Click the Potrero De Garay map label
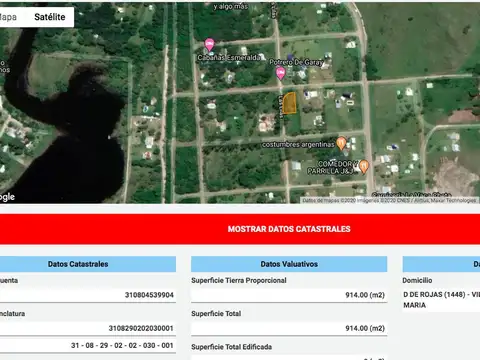 pyautogui.click(x=296, y=62)
